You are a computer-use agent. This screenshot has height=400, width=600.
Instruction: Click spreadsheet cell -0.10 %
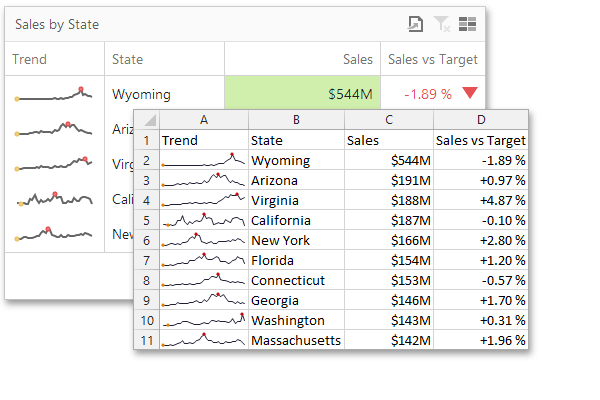481,220
